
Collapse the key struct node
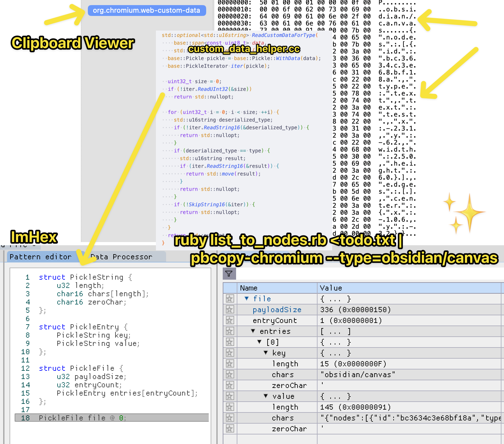(266, 353)
